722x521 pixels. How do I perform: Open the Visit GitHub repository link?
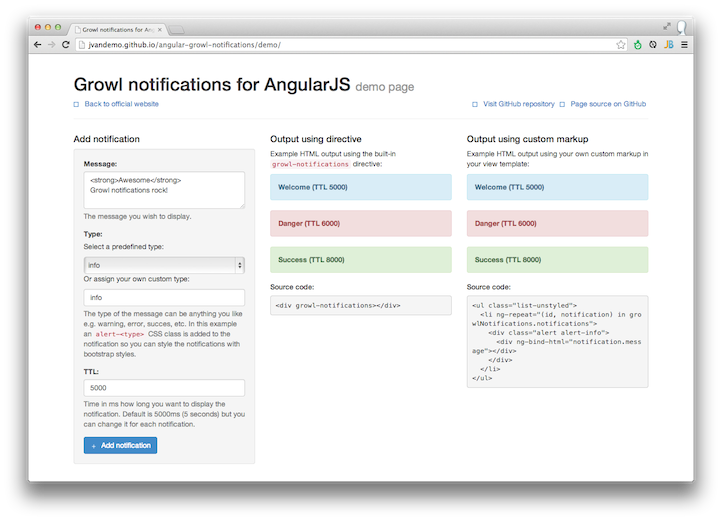[x=518, y=104]
